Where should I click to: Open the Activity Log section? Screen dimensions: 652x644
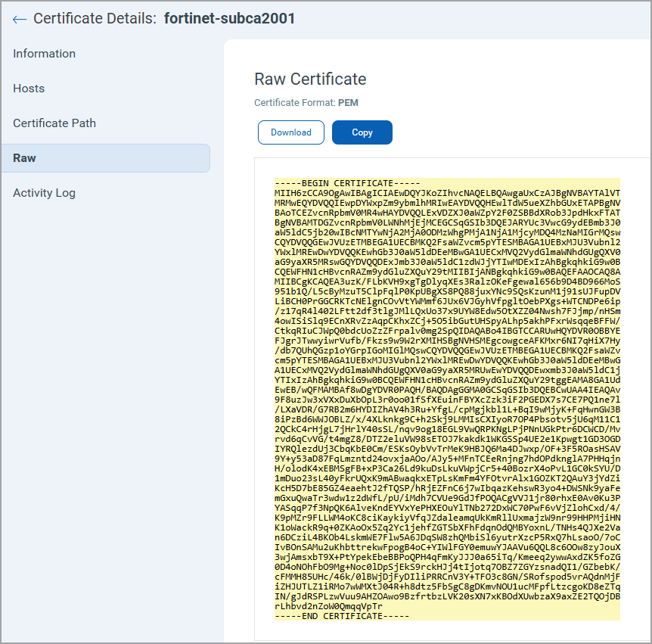[44, 193]
